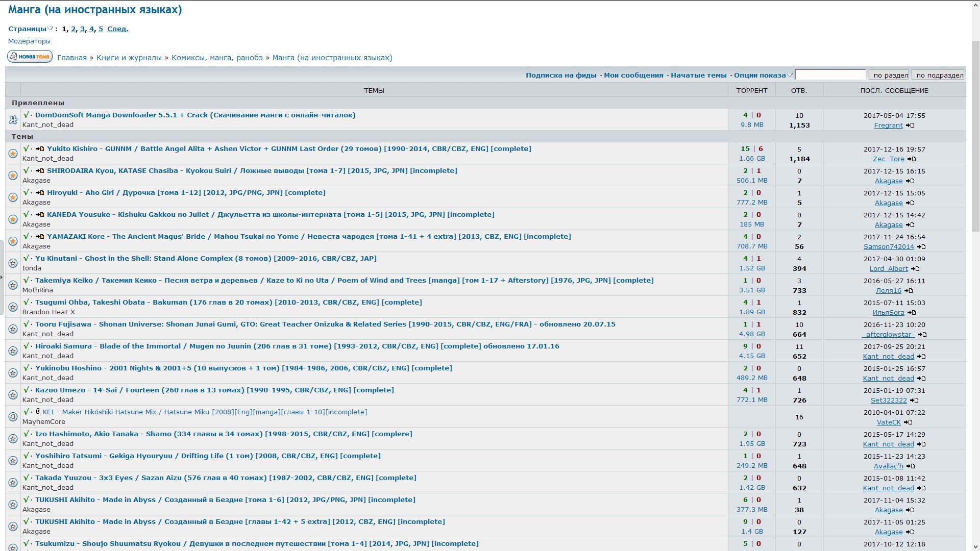This screenshot has width=980, height=551.
Task: Click the author name Brandon Heat X
Action: [48, 312]
